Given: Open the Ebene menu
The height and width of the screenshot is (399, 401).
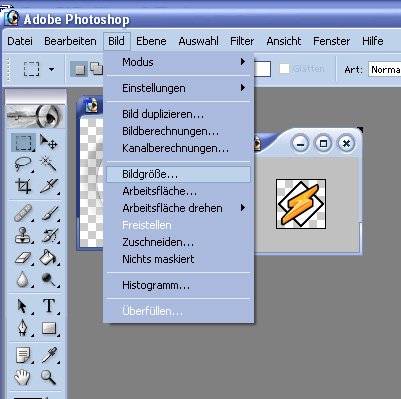Looking at the screenshot, I should (151, 41).
